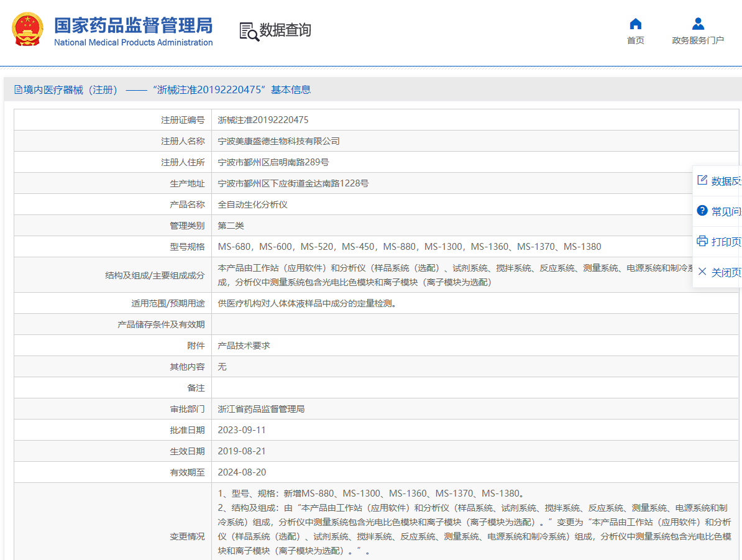The image size is (742, 560).
Task: Open 政务服务门户 user icon
Action: pyautogui.click(x=698, y=24)
